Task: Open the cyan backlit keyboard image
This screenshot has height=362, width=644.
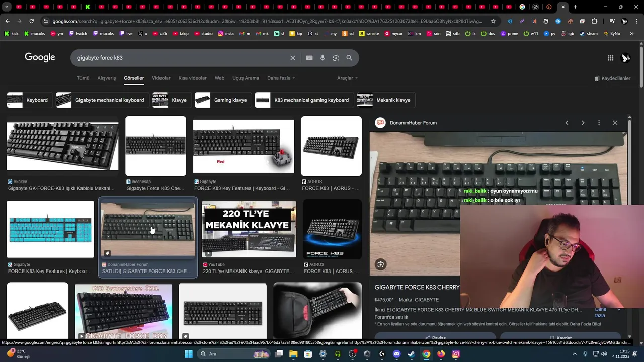Action: pyautogui.click(x=50, y=229)
